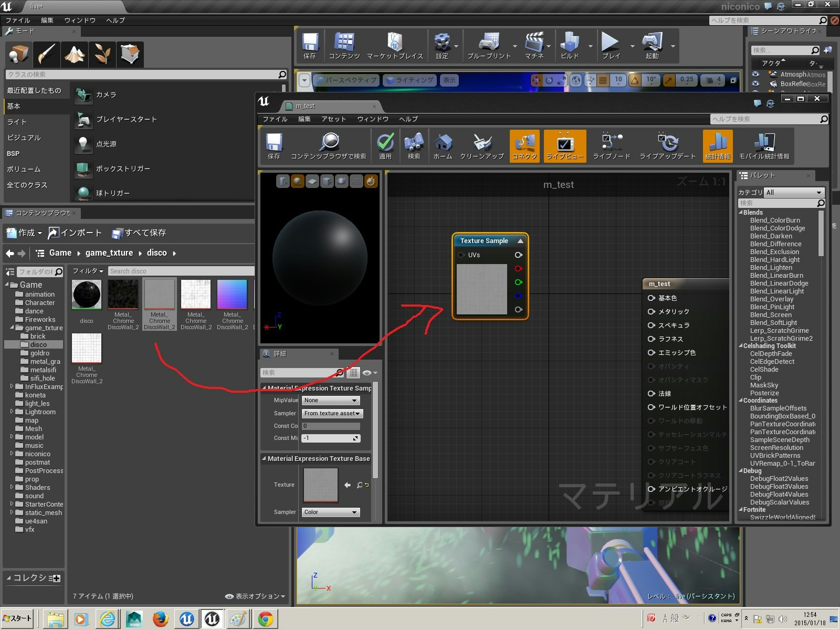Select the Landscape mode icon

pyautogui.click(x=74, y=54)
